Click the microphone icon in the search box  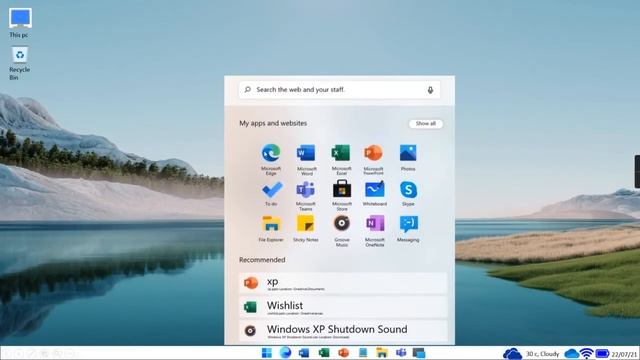430,90
